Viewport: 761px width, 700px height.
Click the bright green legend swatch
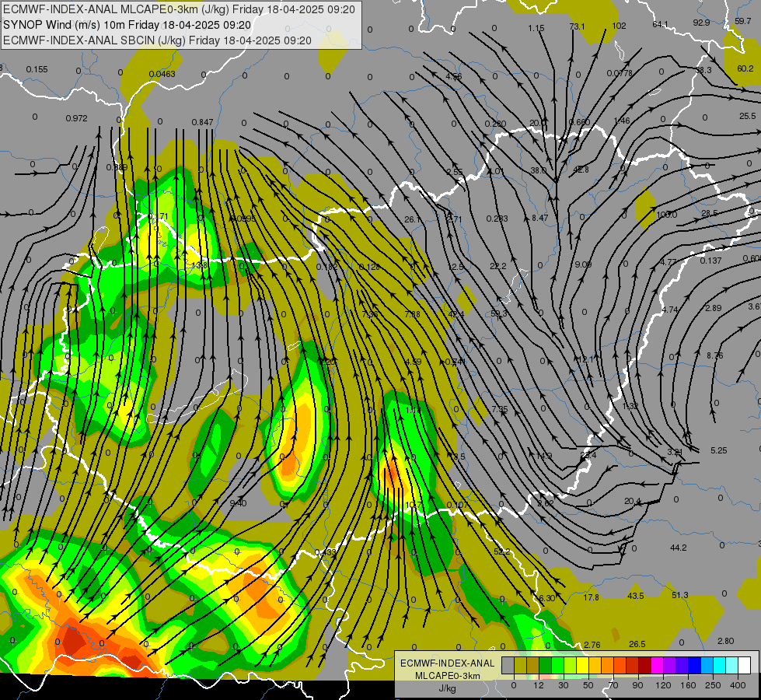click(x=557, y=665)
